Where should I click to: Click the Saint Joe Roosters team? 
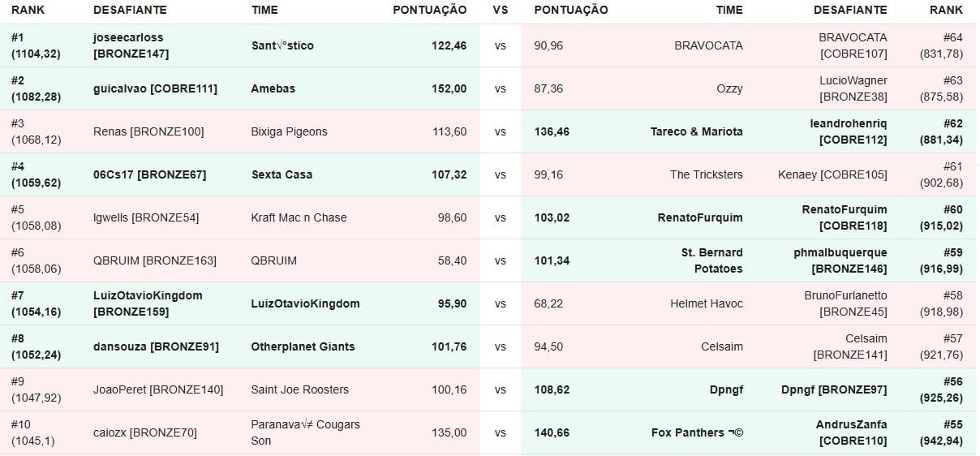click(299, 389)
